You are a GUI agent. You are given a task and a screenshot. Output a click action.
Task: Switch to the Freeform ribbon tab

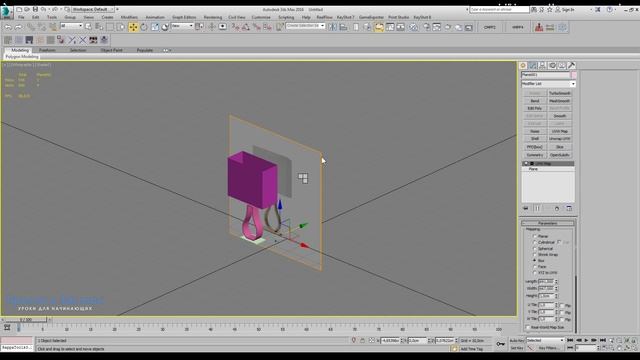click(x=47, y=50)
